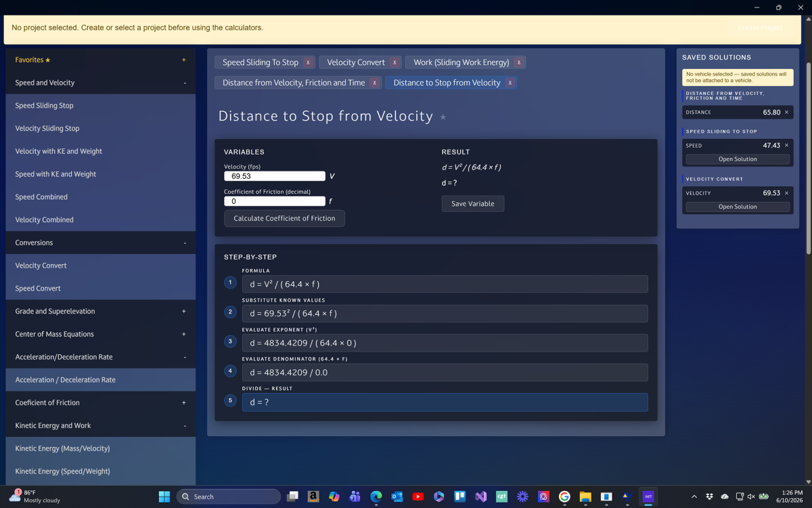Open Copilot from the taskbar

pyautogui.click(x=334, y=496)
